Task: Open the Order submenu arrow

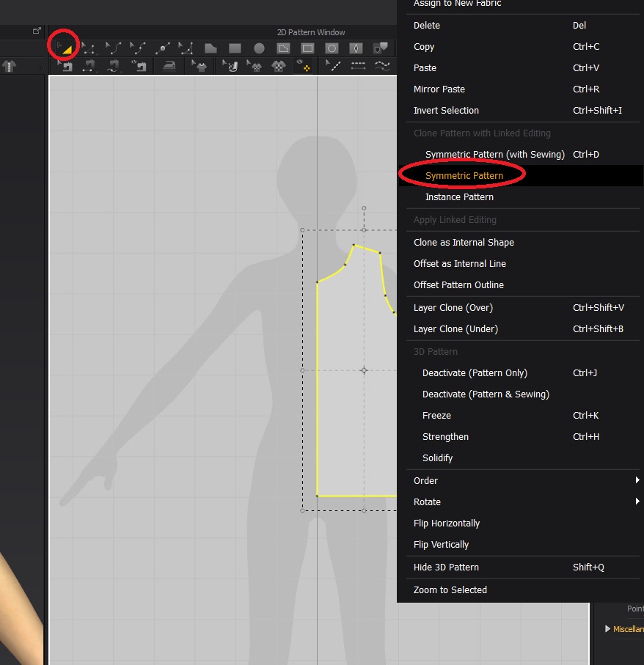Action: click(x=637, y=480)
